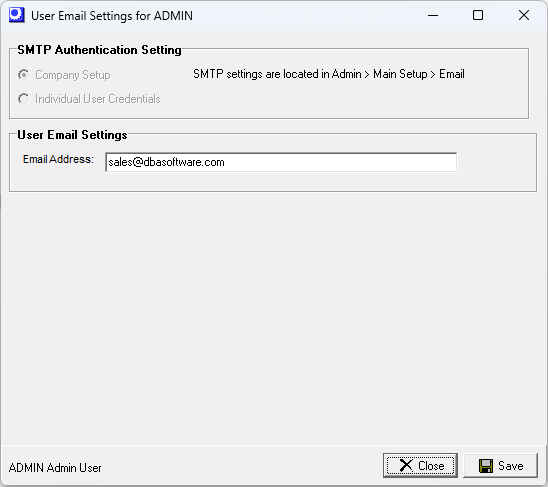Maximize the User Email Settings window
This screenshot has width=548, height=487.
pos(478,15)
